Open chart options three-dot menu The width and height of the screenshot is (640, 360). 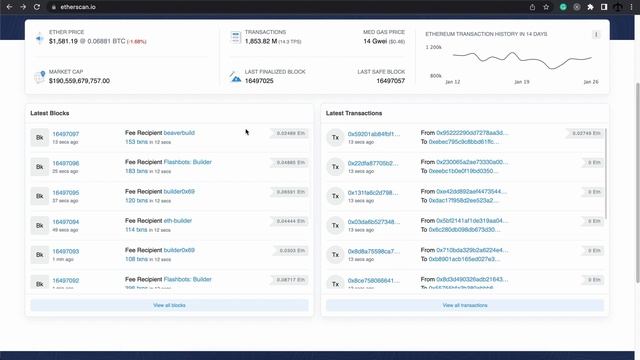(596, 35)
